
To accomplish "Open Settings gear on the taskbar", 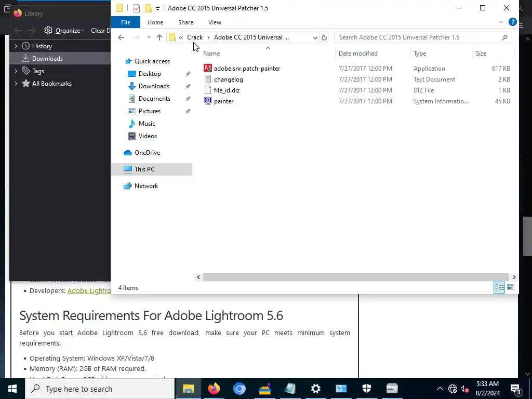I will pos(315,389).
